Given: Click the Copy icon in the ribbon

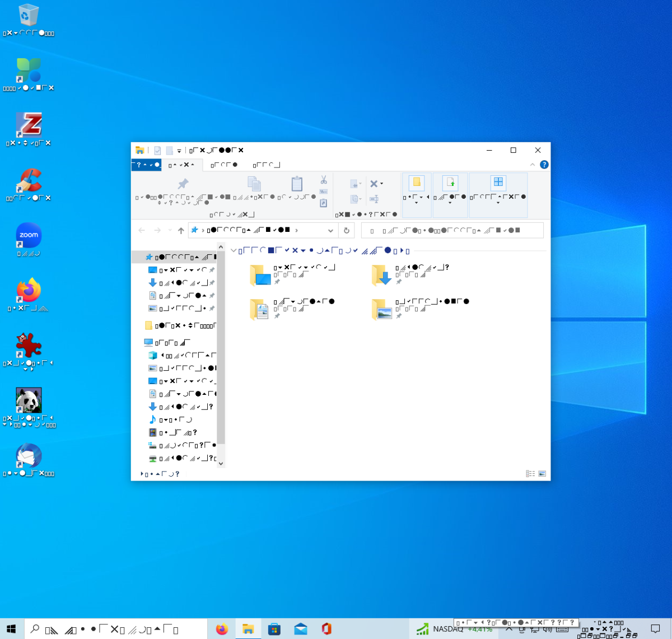Looking at the screenshot, I should [254, 184].
